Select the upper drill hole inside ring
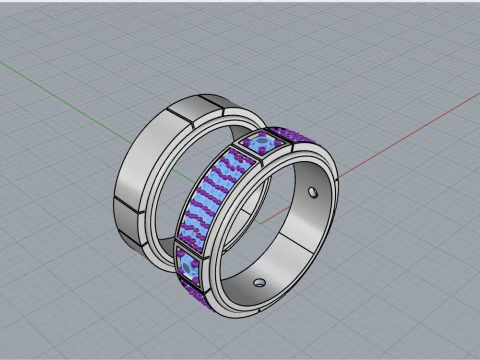Image resolution: width=480 pixels, height=360 pixels. (313, 193)
